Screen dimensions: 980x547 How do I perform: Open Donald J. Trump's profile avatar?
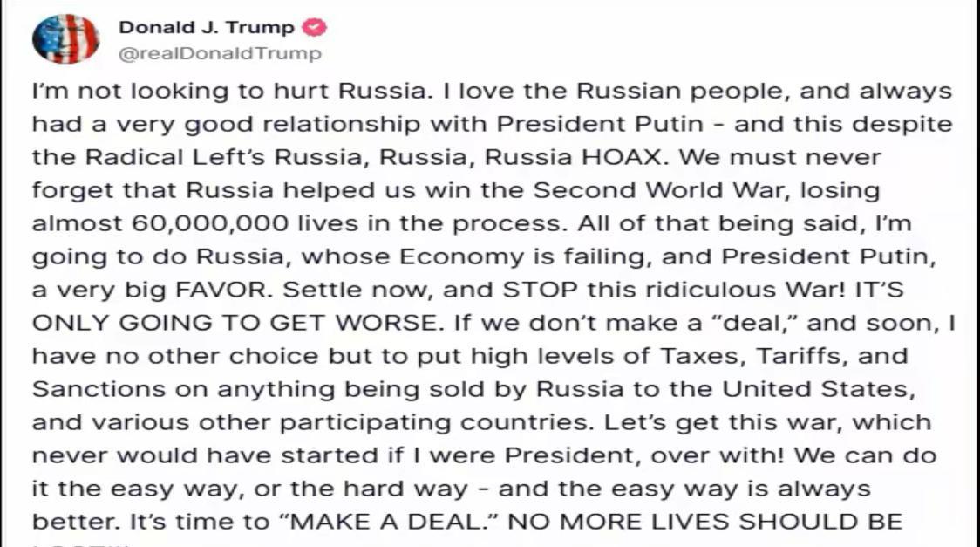pos(65,38)
